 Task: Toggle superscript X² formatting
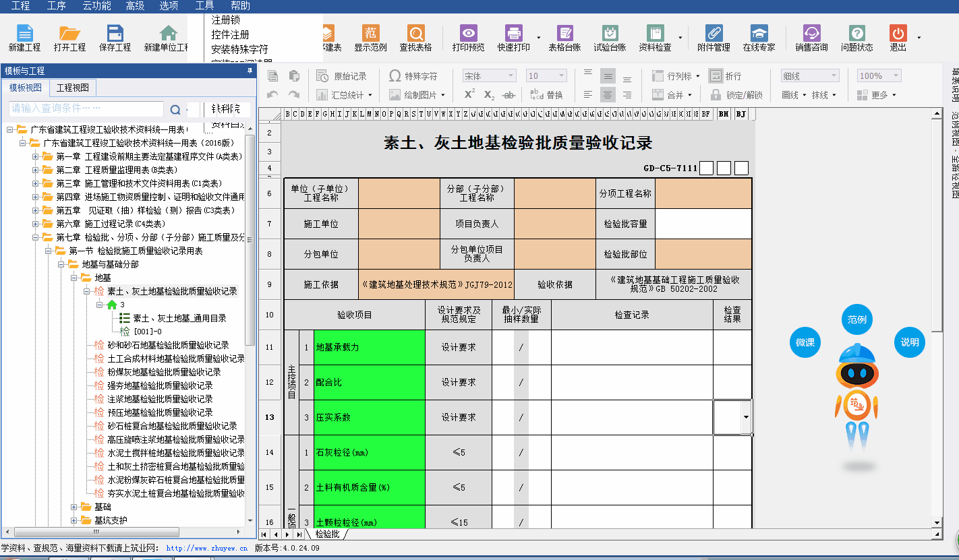click(470, 95)
